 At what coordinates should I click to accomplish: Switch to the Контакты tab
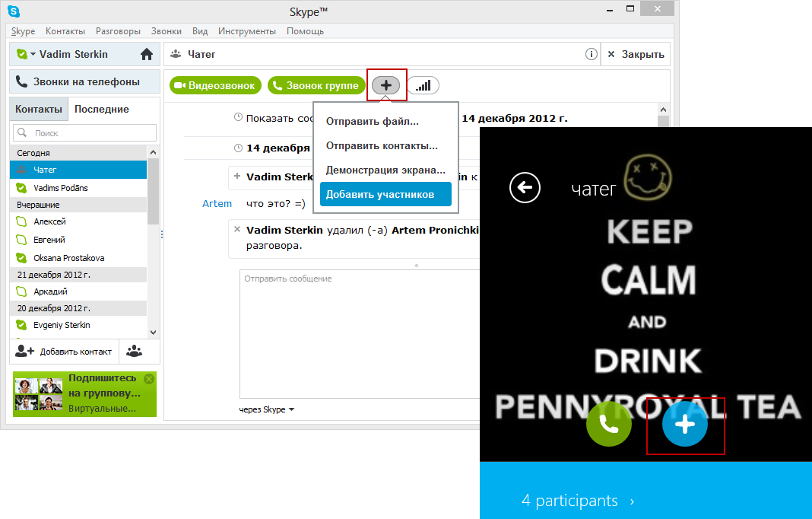[x=39, y=109]
